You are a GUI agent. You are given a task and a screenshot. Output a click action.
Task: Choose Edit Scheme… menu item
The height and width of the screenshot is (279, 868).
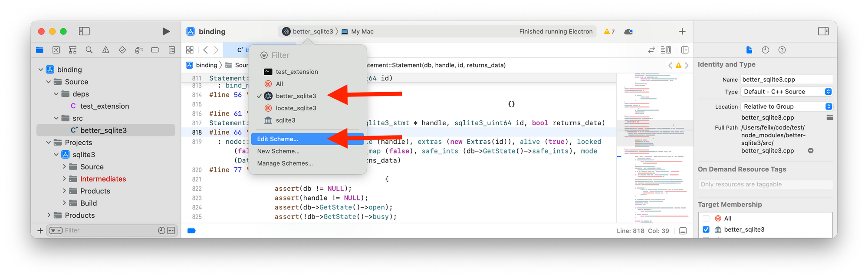307,139
